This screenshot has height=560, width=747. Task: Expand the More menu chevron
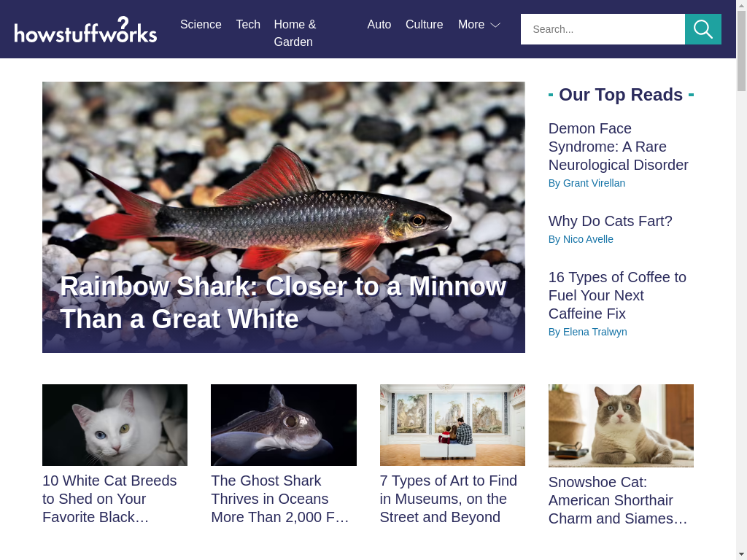point(495,25)
